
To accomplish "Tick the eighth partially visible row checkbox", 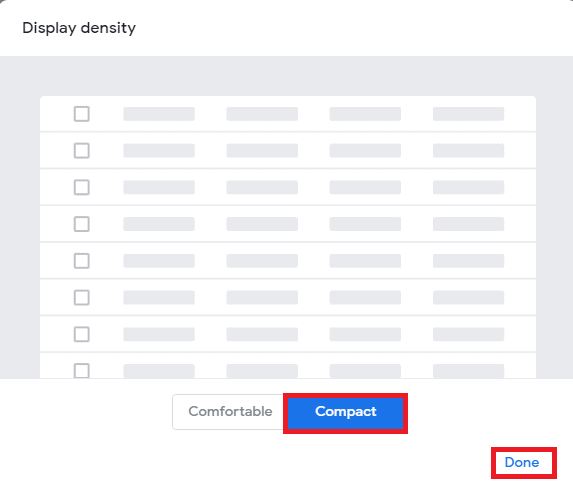I will coord(81,370).
